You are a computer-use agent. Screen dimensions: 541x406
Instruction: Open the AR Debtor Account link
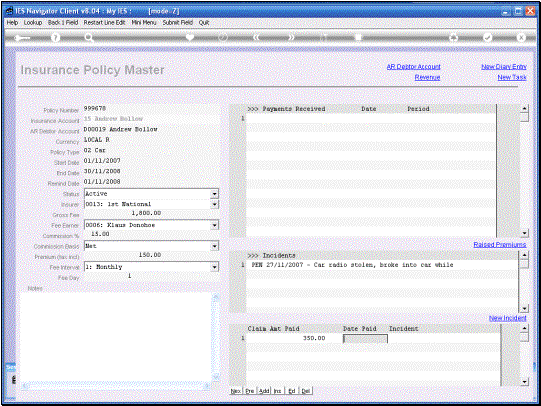point(413,67)
